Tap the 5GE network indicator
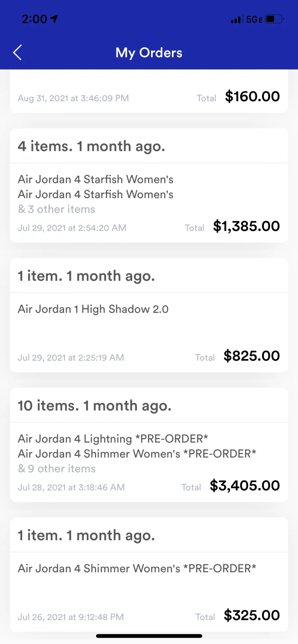298x644 pixels. 254,20
